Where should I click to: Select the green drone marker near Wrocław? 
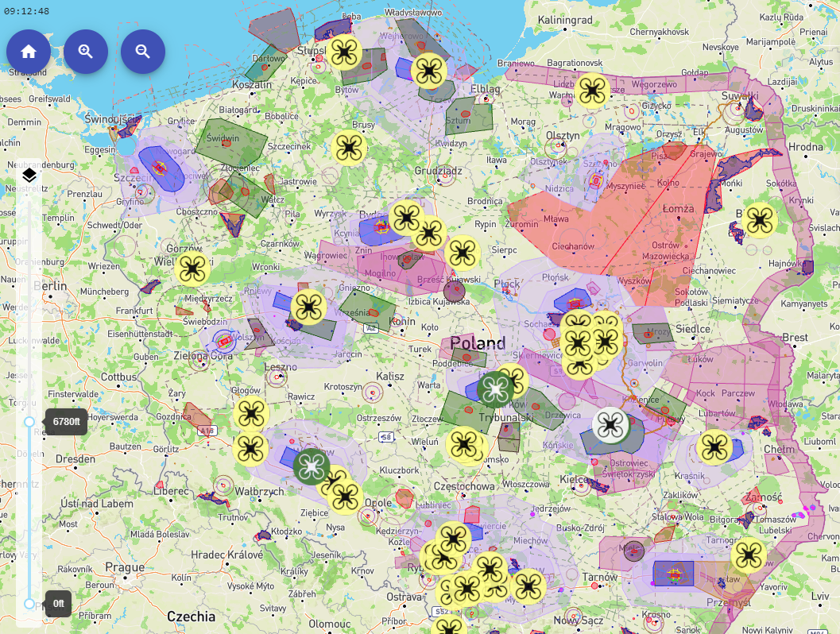click(312, 466)
